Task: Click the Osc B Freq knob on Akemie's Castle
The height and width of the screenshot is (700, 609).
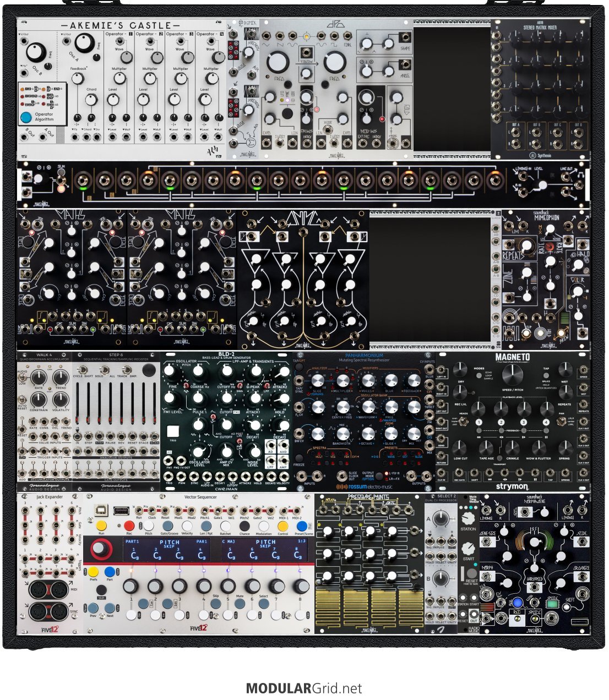Action: click(x=35, y=51)
